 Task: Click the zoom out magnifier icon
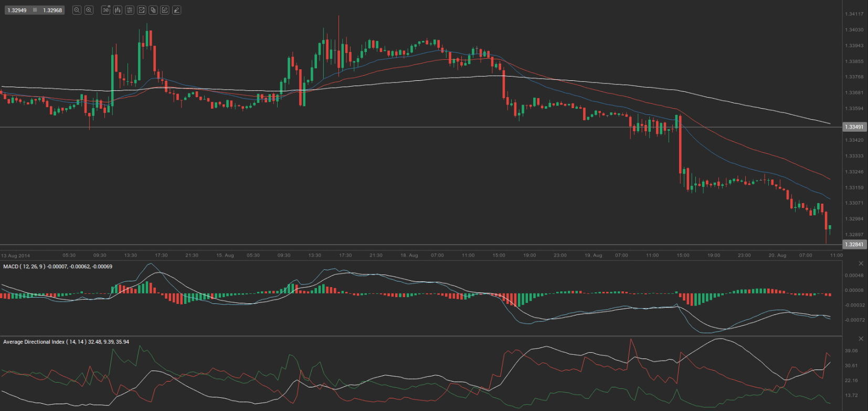[77, 10]
